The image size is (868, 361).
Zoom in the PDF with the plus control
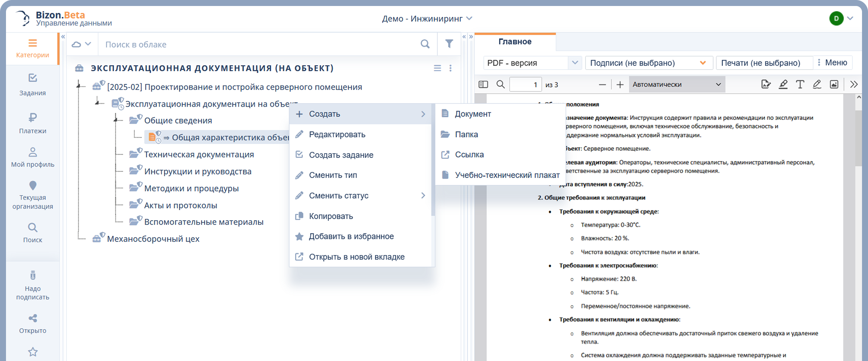(620, 84)
